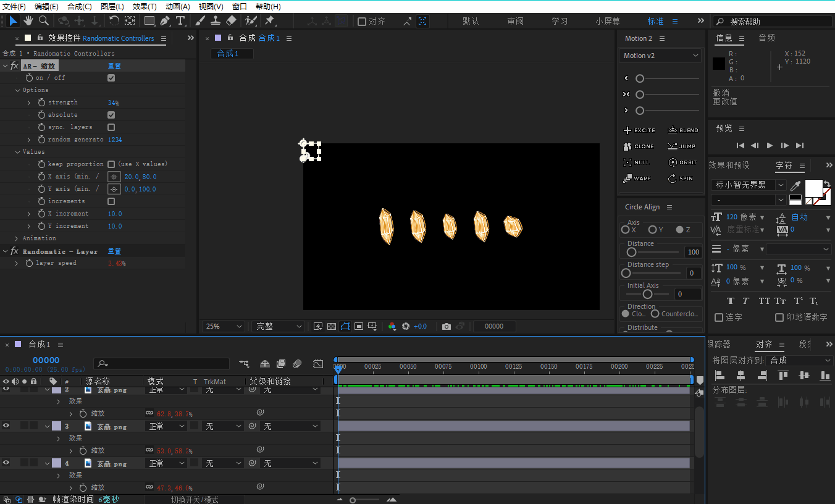This screenshot has height=504, width=835.
Task: Select the Brush tool
Action: pos(200,21)
